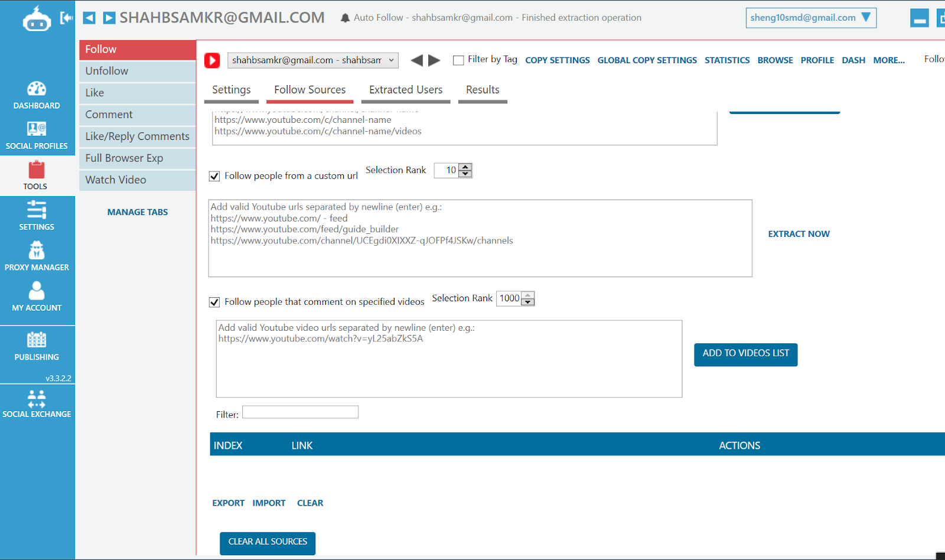Click the channel urls text area
This screenshot has height=560, width=945.
[x=464, y=128]
